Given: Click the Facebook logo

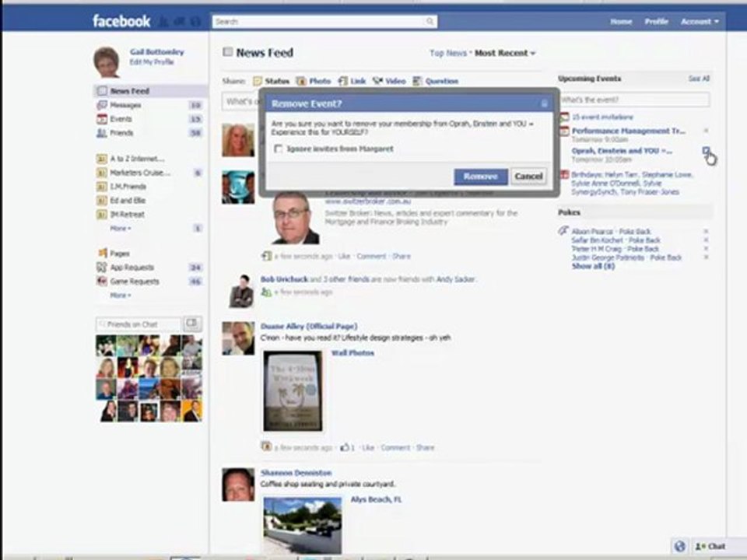Looking at the screenshot, I should (x=121, y=21).
